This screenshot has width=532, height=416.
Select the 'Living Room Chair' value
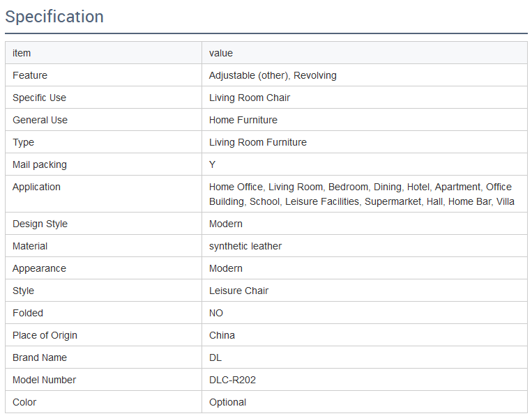click(250, 98)
